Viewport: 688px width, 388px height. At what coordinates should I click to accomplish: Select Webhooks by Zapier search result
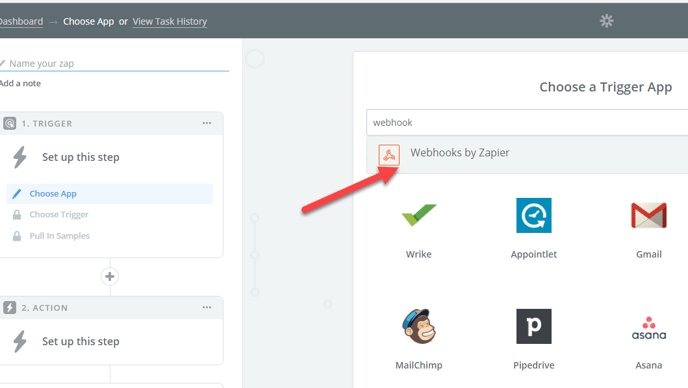click(527, 154)
